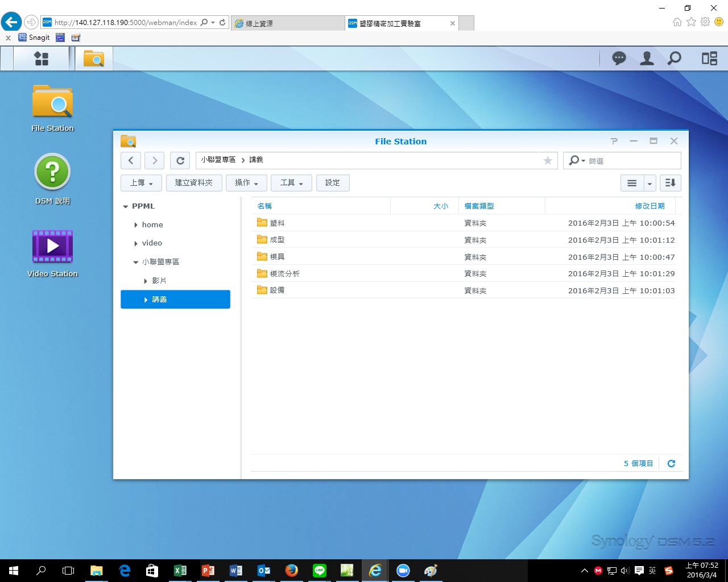This screenshot has width=728, height=582.
Task: Open PowerPoint from the Windows taskbar
Action: point(208,570)
